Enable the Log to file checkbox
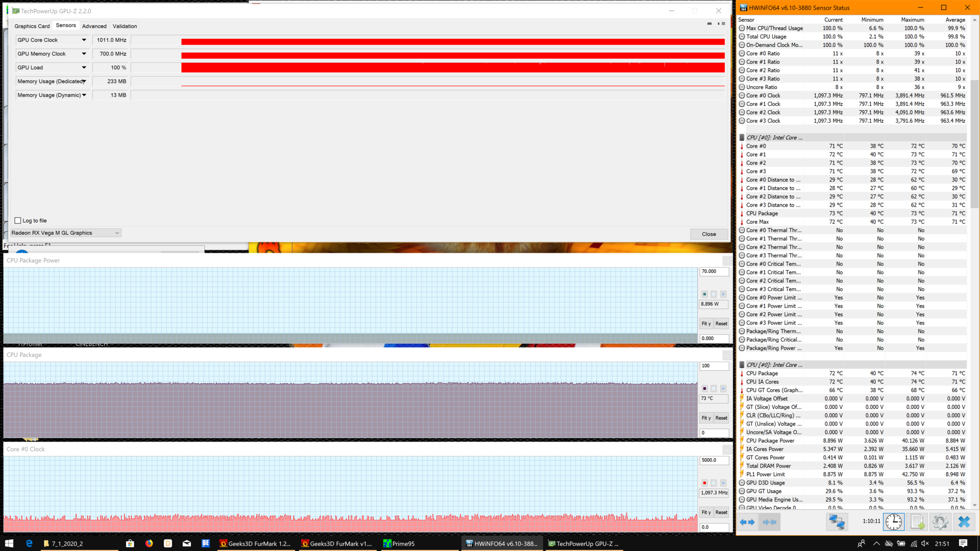980x551 pixels. [18, 220]
